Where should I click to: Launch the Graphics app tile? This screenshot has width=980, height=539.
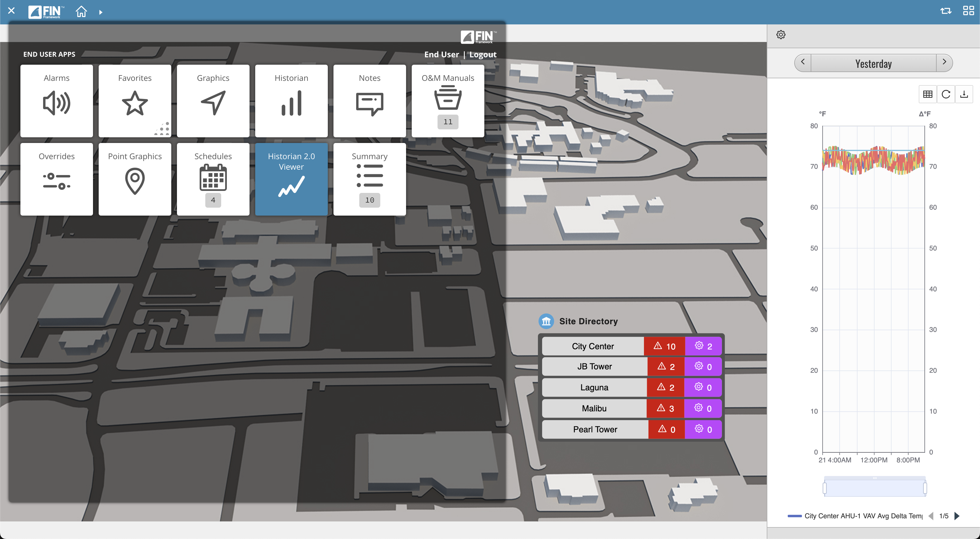[213, 101]
